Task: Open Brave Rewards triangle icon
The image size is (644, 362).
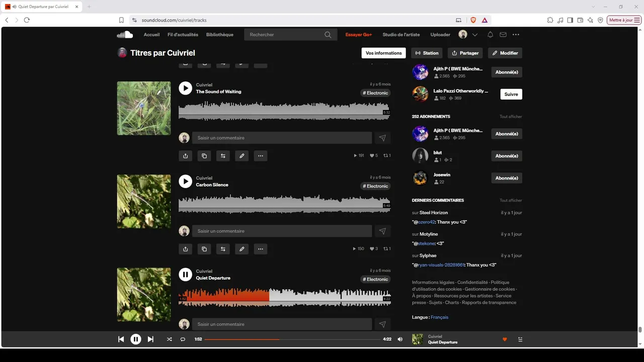Action: coord(485,20)
